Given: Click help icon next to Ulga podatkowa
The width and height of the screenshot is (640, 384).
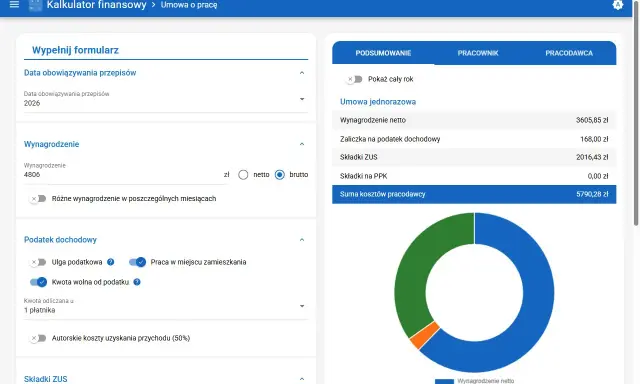Looking at the screenshot, I should pos(111,262).
